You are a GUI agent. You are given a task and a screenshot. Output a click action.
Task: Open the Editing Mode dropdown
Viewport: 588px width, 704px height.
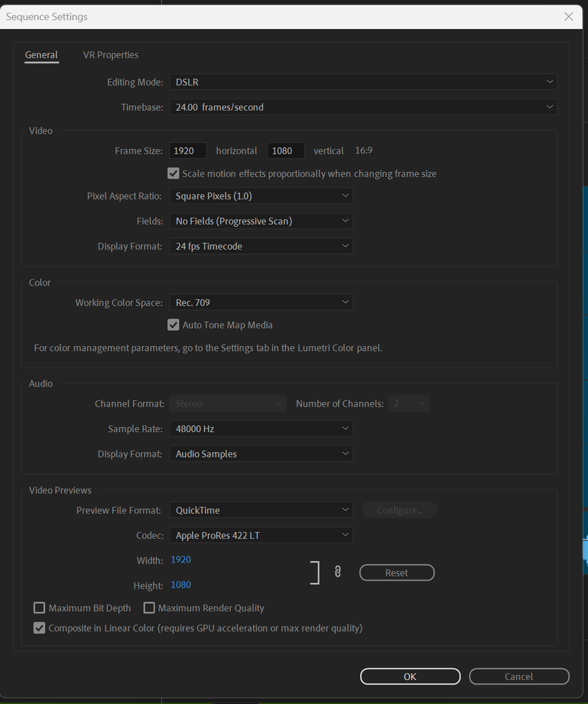coord(363,82)
